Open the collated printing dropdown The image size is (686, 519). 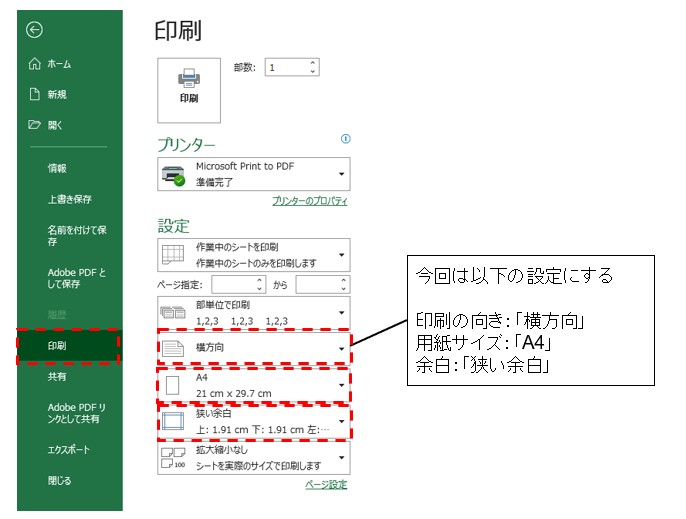[x=254, y=311]
